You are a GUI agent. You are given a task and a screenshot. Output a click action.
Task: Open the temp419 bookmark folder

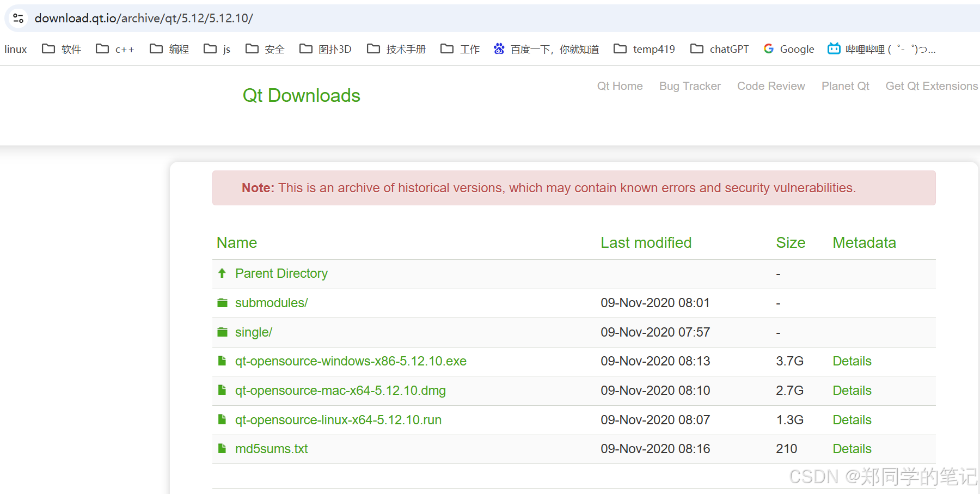click(x=644, y=49)
